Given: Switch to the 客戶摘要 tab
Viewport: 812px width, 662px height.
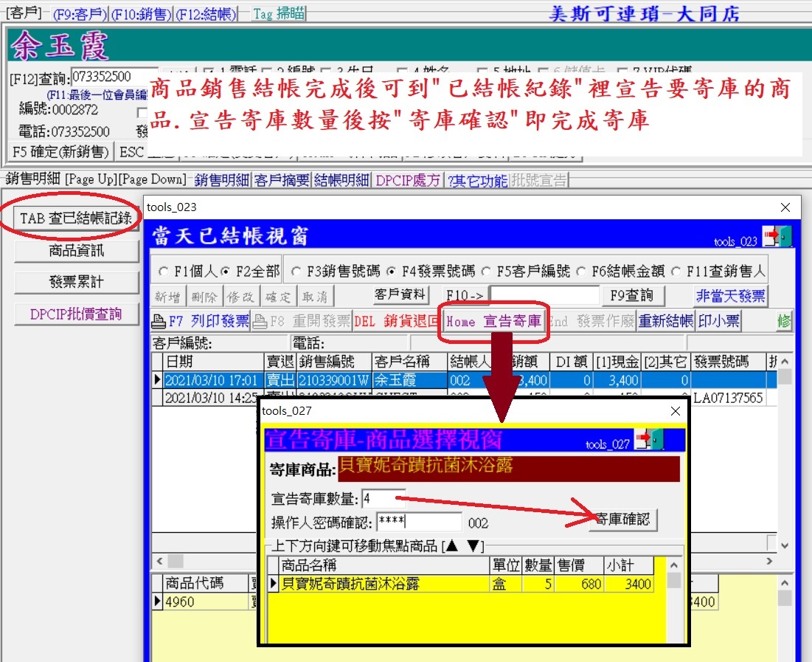Looking at the screenshot, I should [x=282, y=180].
